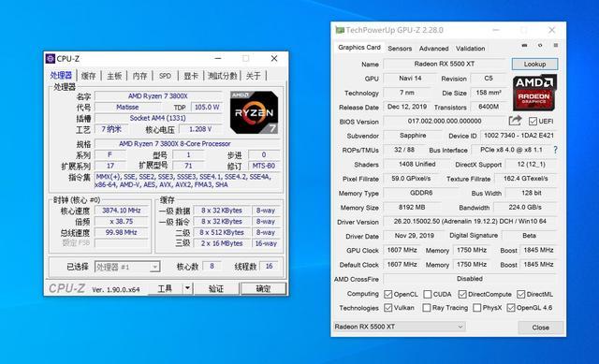
Task: Click the GPU value Navi 14
Action: tap(410, 79)
